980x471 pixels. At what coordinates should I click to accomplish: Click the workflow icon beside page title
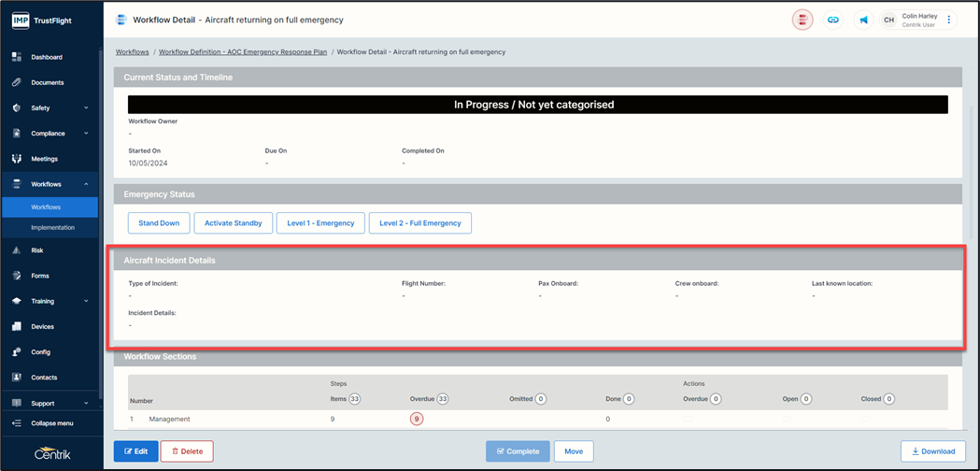(x=121, y=20)
